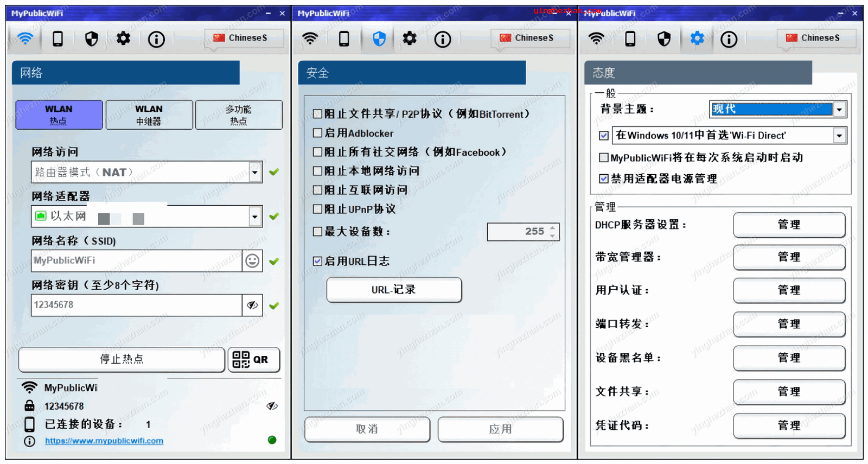Click 管理 button for 凭证代码
The width and height of the screenshot is (868, 464).
[789, 426]
